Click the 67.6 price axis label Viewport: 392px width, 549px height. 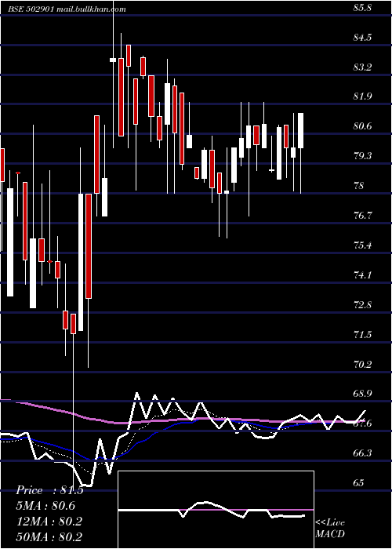pyautogui.click(x=362, y=424)
